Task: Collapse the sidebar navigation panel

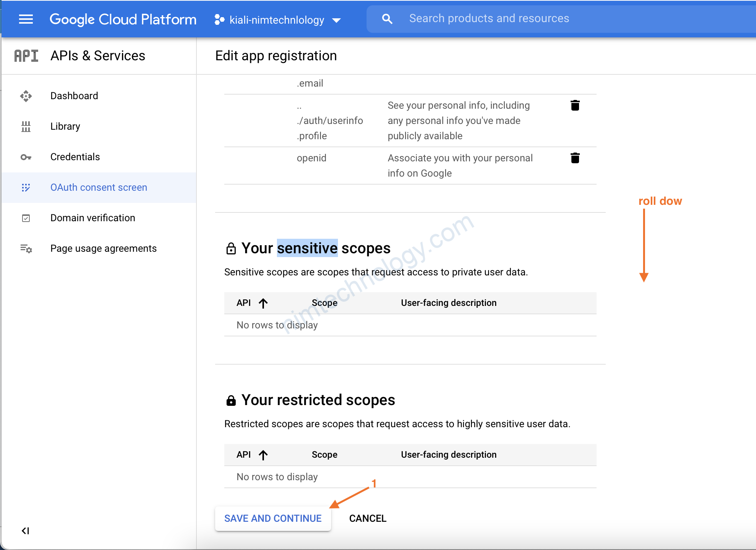Action: tap(26, 531)
